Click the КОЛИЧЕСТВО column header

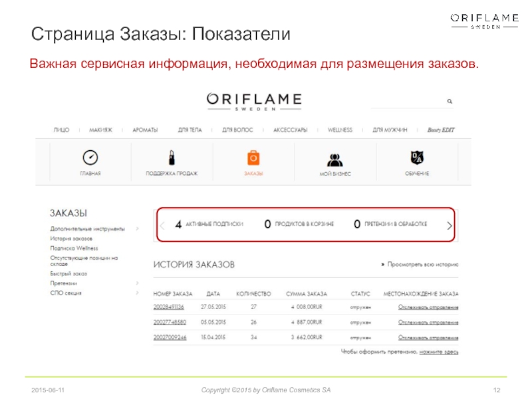pos(253,294)
